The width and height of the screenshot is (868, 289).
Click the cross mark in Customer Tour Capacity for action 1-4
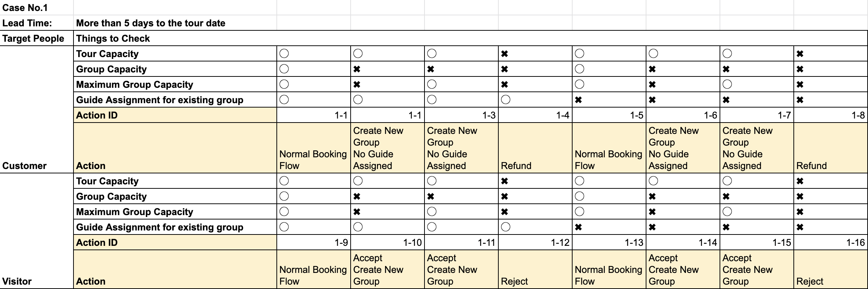click(505, 54)
